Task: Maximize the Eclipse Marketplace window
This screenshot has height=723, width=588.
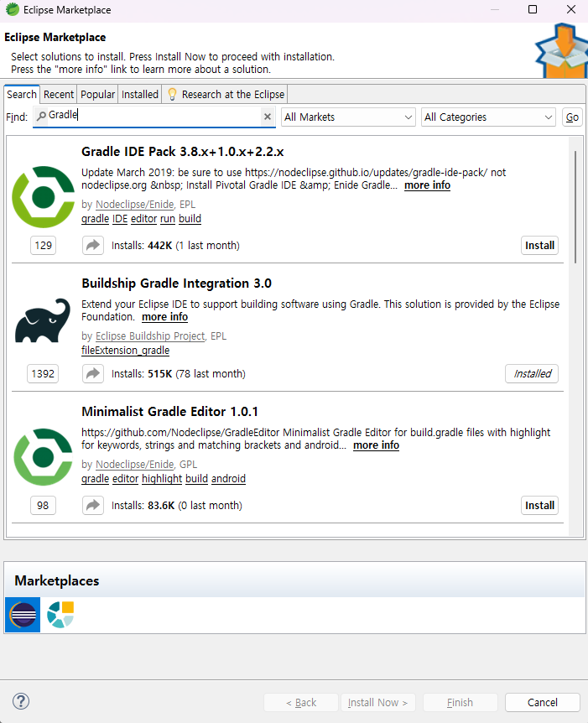Action: pos(533,10)
